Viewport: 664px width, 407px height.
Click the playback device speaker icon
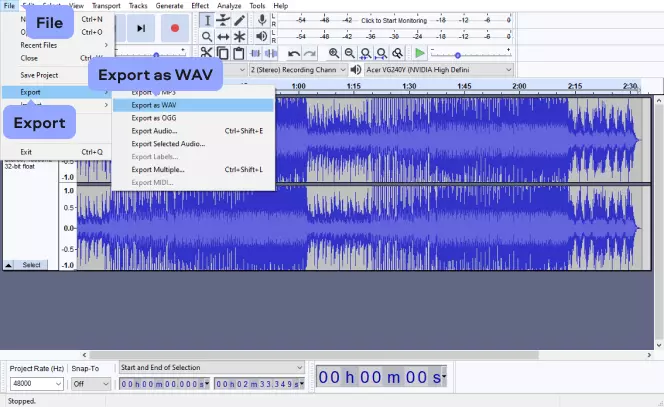pos(356,69)
